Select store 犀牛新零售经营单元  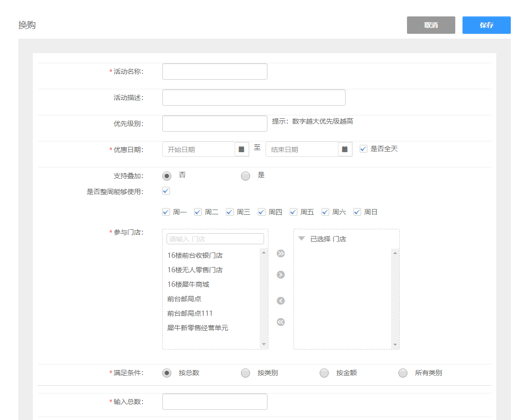[197, 328]
